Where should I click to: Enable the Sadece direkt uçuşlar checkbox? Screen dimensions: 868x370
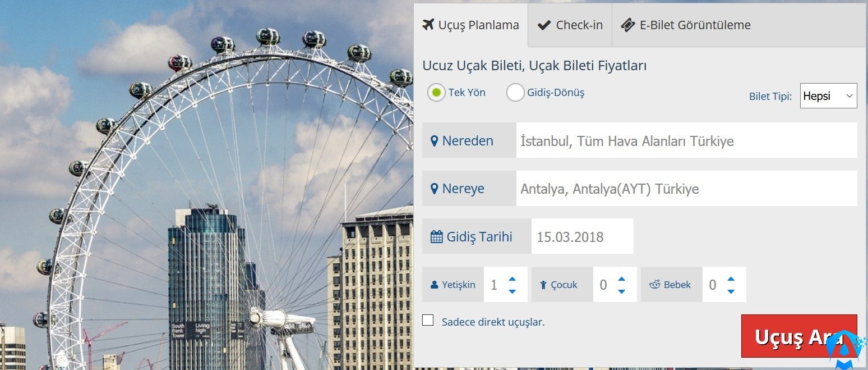428,321
